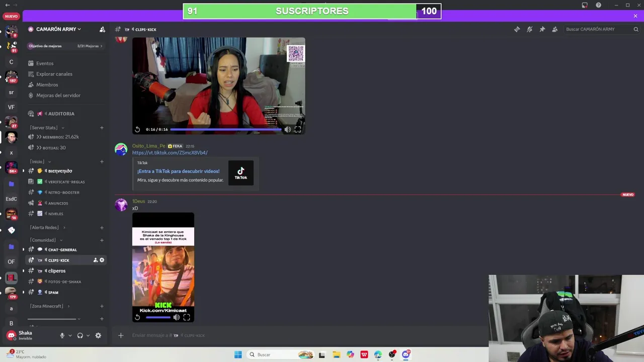Fullscreen the 0:16 video
The height and width of the screenshot is (362, 644).
point(298,129)
